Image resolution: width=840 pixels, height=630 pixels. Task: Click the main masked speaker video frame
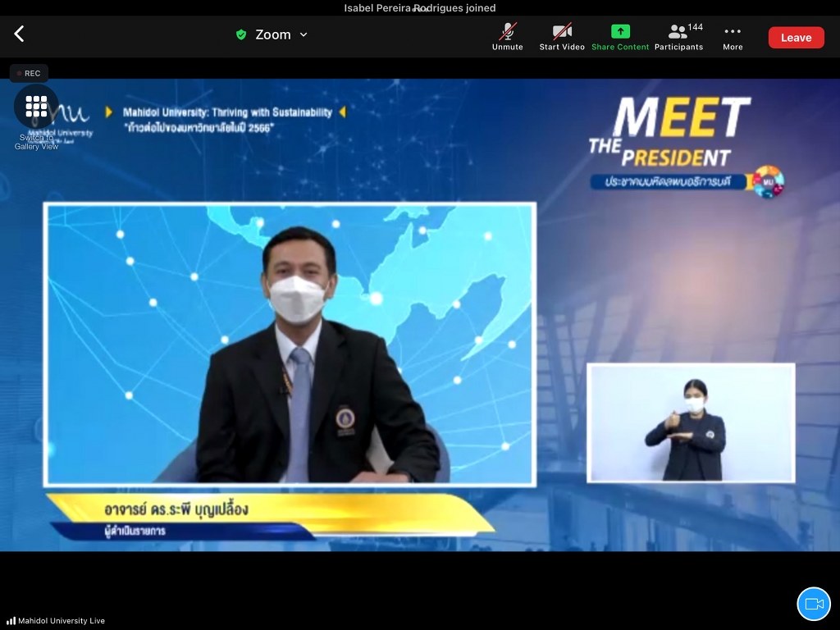click(290, 345)
